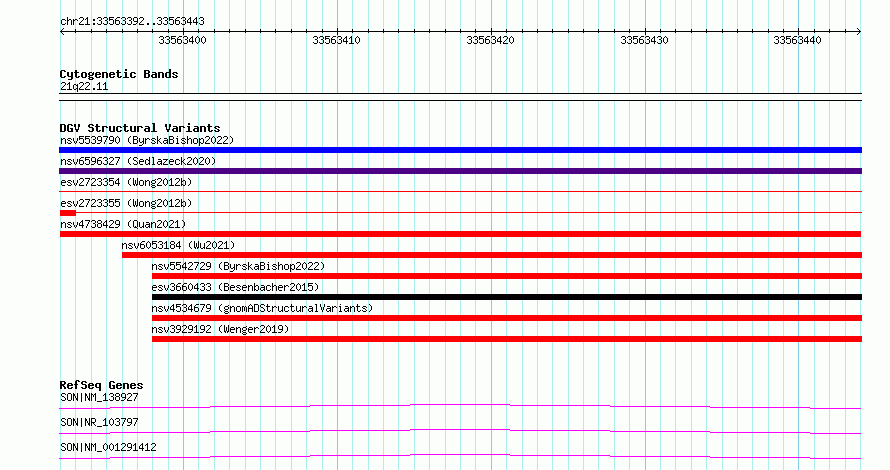The width and height of the screenshot is (890, 470).
Task: Select the red nsv3929192 variant bar
Action: click(x=506, y=339)
